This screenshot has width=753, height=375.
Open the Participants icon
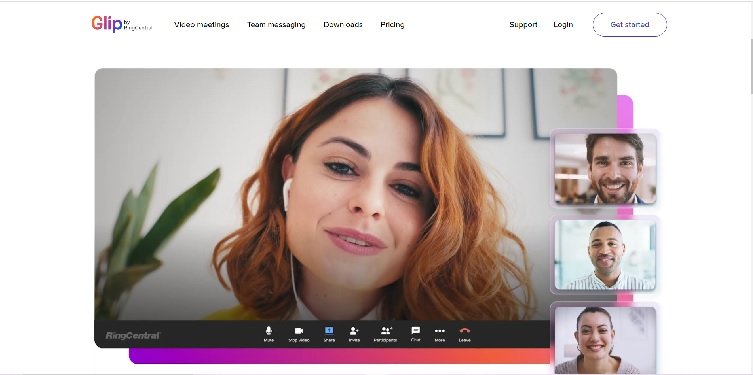[386, 330]
